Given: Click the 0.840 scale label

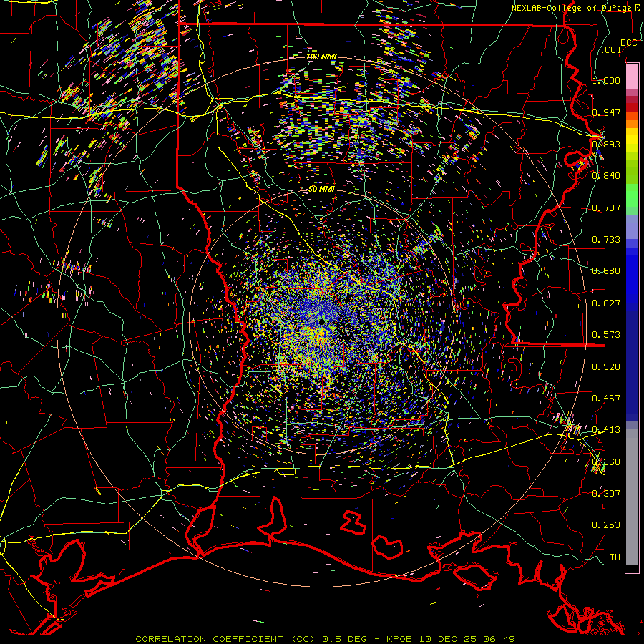Looking at the screenshot, I should click(x=606, y=176).
